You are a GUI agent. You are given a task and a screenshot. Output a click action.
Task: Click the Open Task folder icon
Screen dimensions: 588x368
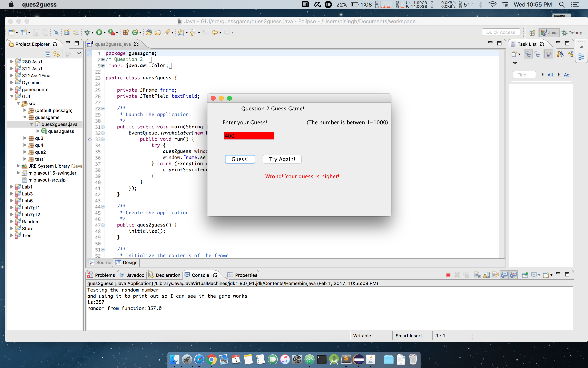coord(158,32)
